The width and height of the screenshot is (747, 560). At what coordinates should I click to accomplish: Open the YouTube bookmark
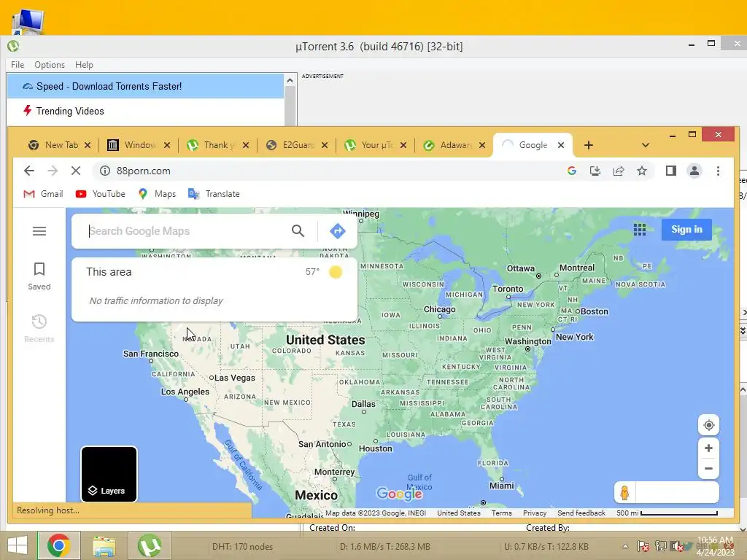[x=101, y=194]
